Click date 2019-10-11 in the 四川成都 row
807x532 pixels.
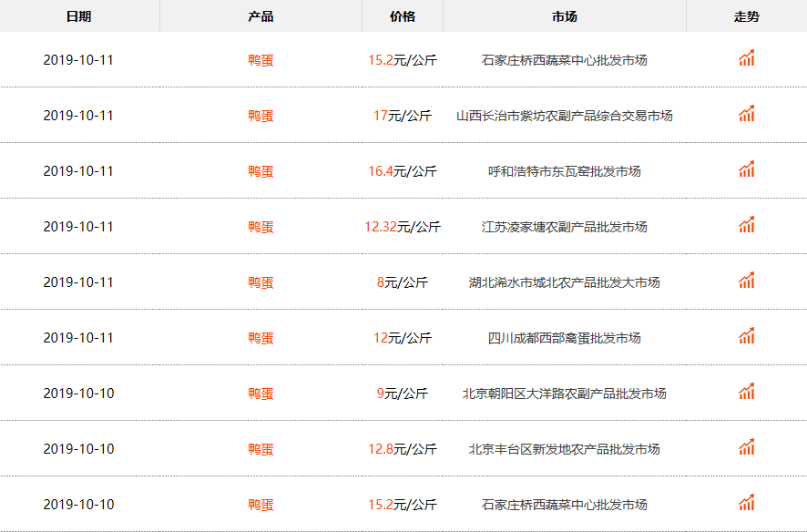78,338
